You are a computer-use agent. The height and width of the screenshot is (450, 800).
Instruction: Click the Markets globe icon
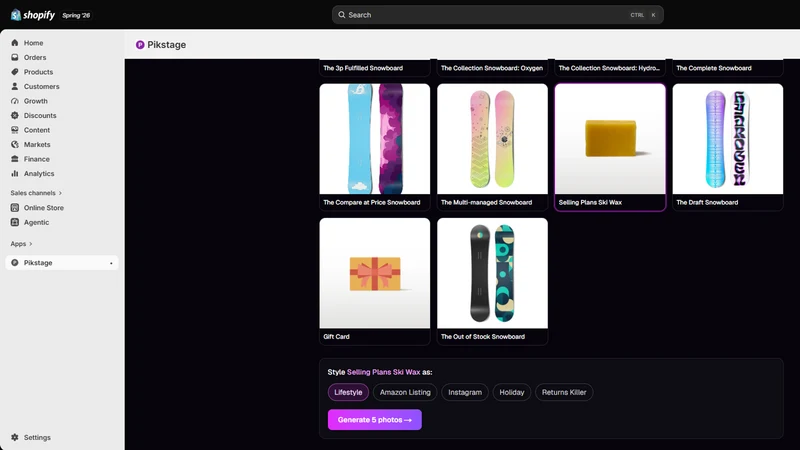(x=15, y=144)
